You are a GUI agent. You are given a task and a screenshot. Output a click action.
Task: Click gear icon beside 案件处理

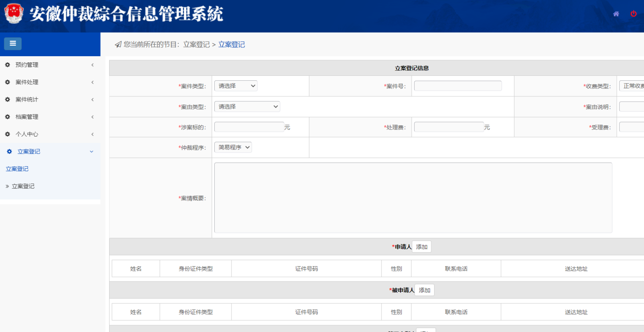pyautogui.click(x=7, y=82)
